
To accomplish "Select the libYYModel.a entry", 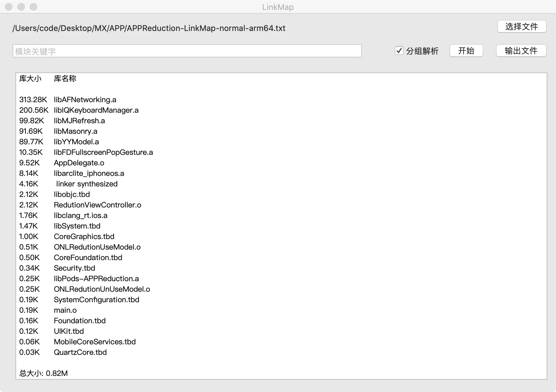I will click(77, 142).
